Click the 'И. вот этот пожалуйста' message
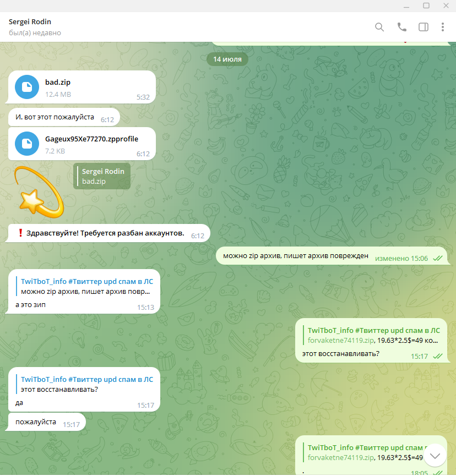Image resolution: width=456 pixels, height=476 pixels. (64, 117)
